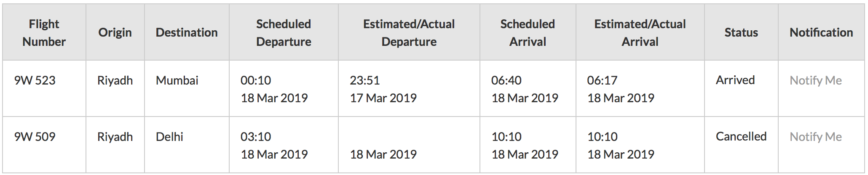Click the Arrived status cell
This screenshot has width=868, height=175.
click(x=741, y=88)
